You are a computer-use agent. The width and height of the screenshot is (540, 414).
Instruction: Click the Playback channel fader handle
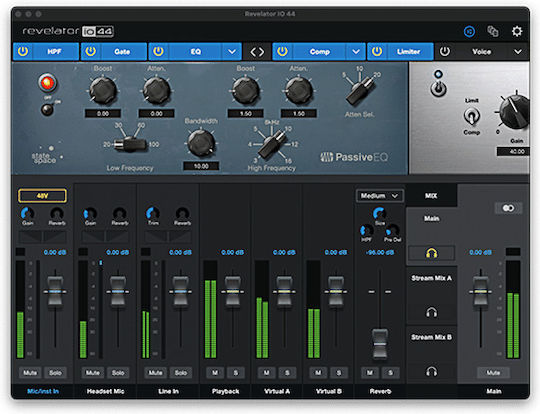pyautogui.click(x=233, y=291)
